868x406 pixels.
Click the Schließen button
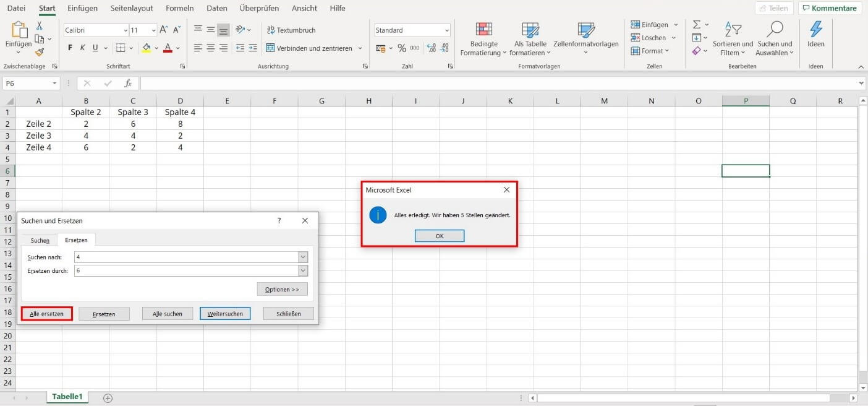coord(288,314)
